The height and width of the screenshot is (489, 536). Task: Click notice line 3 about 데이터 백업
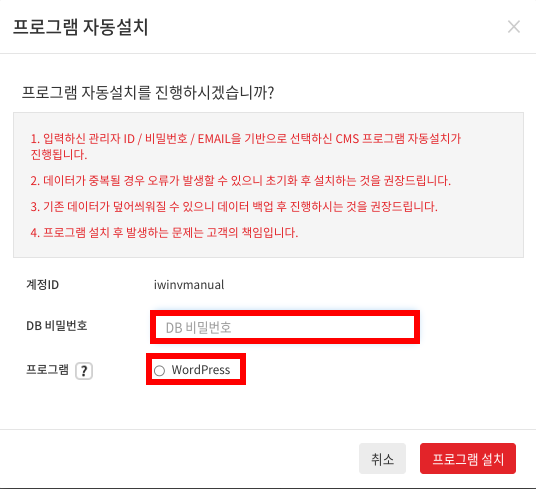234,206
